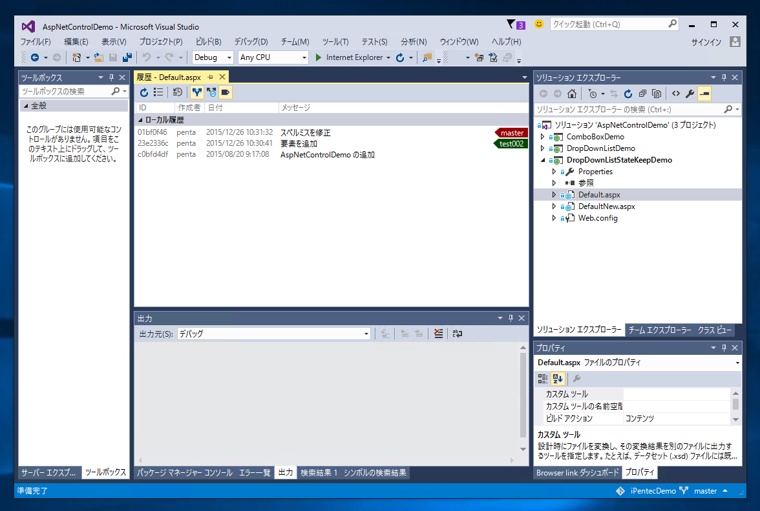Open the ファイル(F) menu
Viewport: 760px width, 511px height.
coord(35,42)
